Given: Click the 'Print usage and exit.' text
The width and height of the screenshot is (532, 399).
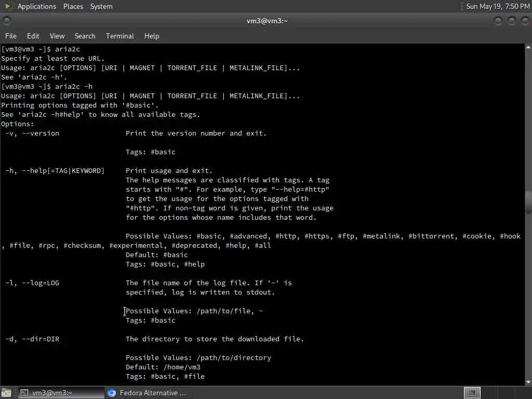Looking at the screenshot, I should coord(169,170).
